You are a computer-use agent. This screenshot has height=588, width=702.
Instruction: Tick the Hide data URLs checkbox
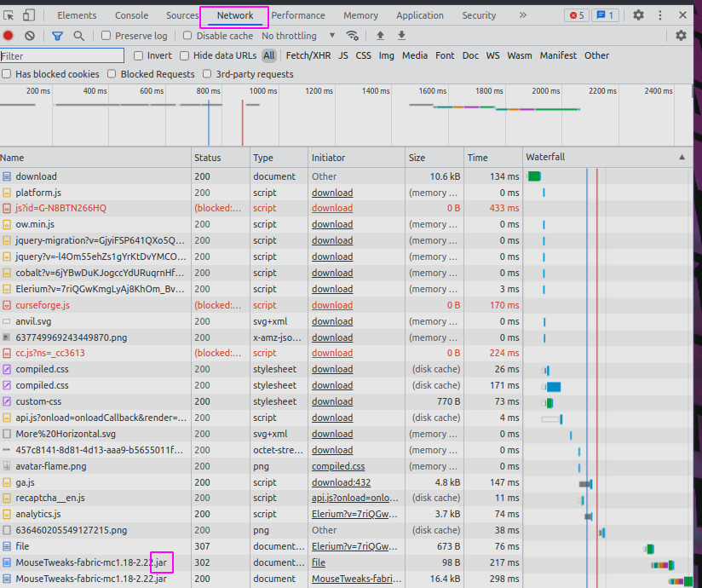[185, 55]
